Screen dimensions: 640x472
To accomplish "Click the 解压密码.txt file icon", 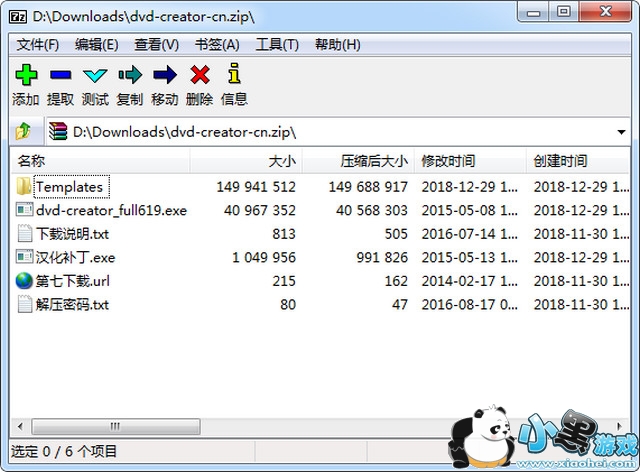I will coord(24,304).
